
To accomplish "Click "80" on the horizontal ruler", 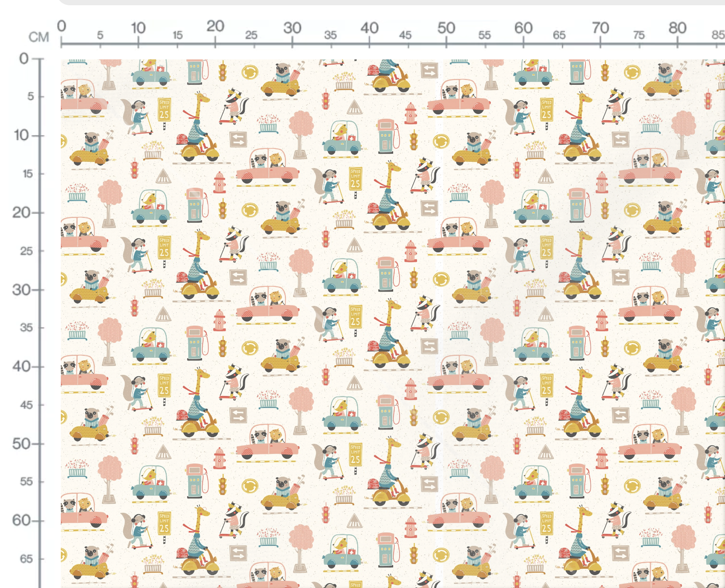I will [678, 28].
